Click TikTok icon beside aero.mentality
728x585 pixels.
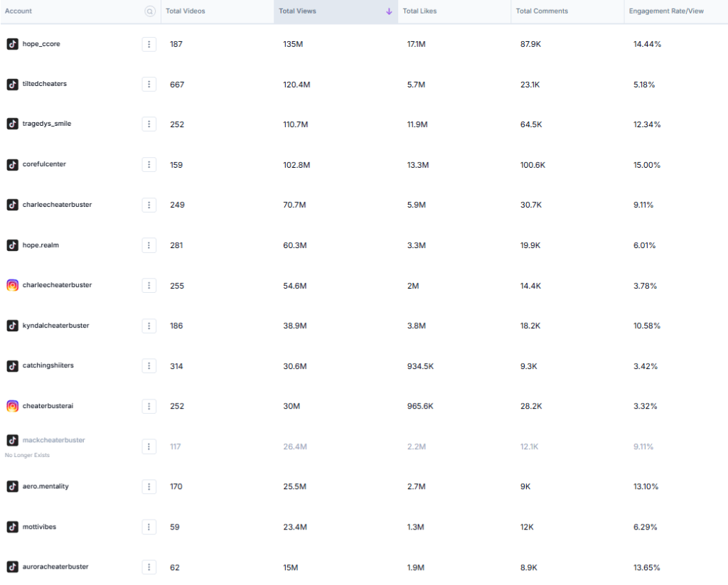tap(12, 486)
